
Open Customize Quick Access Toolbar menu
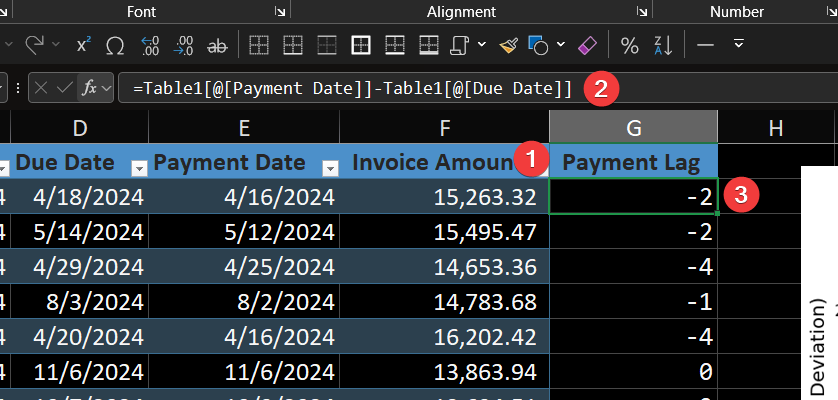(x=738, y=46)
